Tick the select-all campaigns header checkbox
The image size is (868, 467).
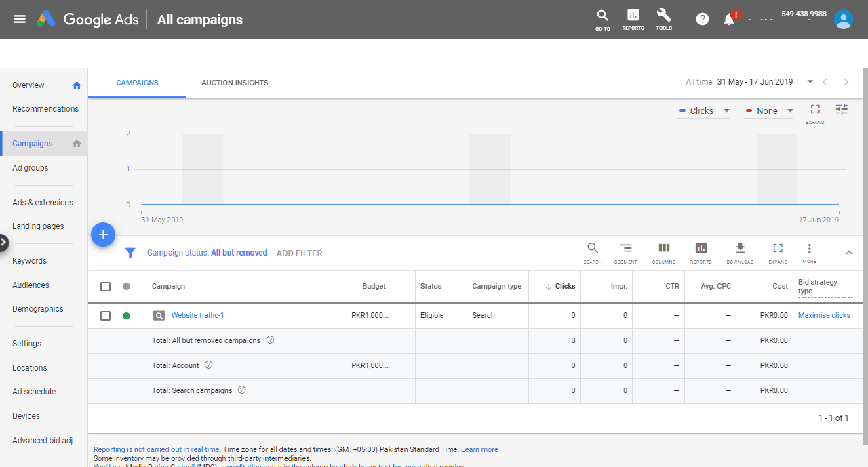[105, 287]
